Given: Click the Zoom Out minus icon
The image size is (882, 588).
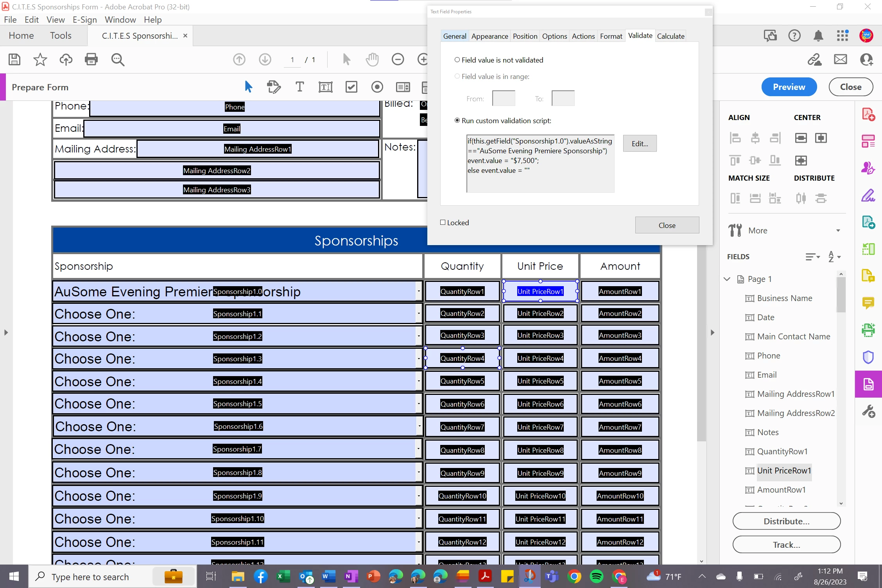Looking at the screenshot, I should 398,59.
